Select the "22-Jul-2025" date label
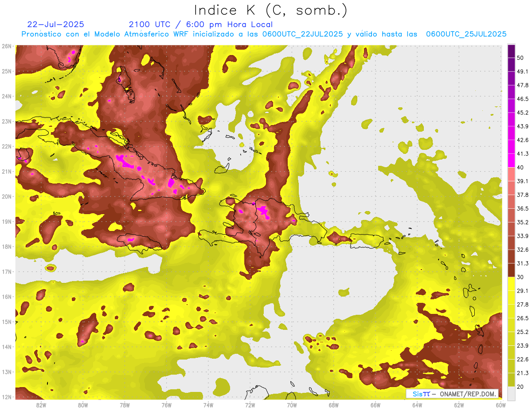532x411 pixels. pos(55,24)
